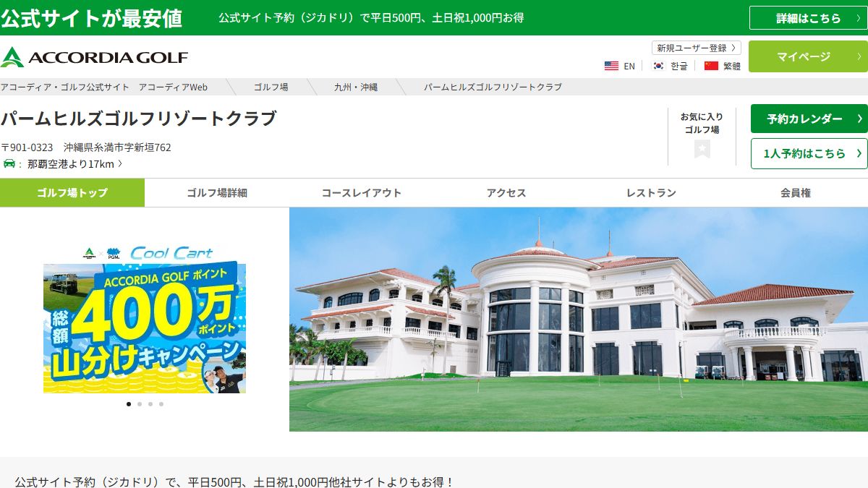The height and width of the screenshot is (488, 868).
Task: Open 新規ユーザー登録 link
Action: (697, 48)
